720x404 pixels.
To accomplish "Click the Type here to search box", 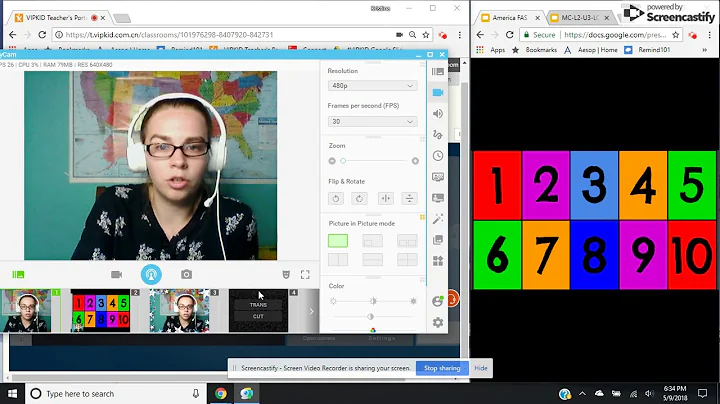I will pyautogui.click(x=115, y=393).
